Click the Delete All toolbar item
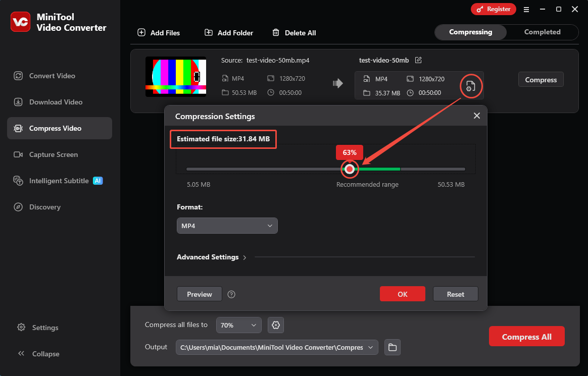This screenshot has width=588, height=376. pos(294,32)
